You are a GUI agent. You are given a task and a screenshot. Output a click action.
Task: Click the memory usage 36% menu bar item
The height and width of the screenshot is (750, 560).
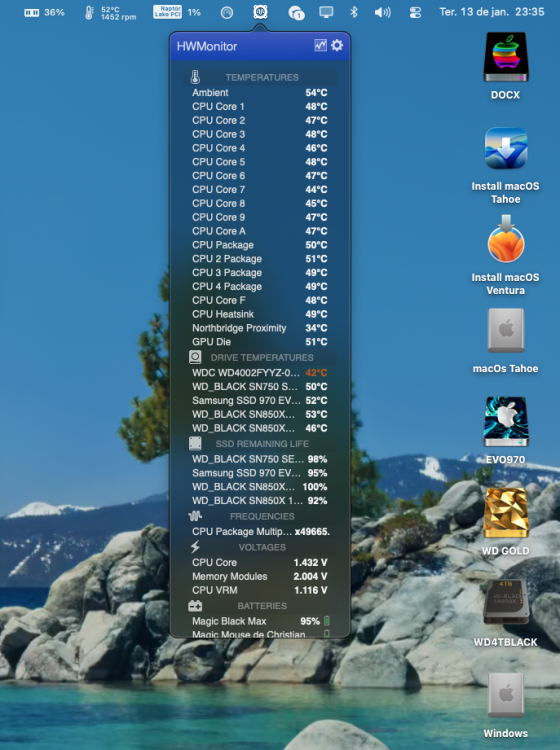point(44,12)
